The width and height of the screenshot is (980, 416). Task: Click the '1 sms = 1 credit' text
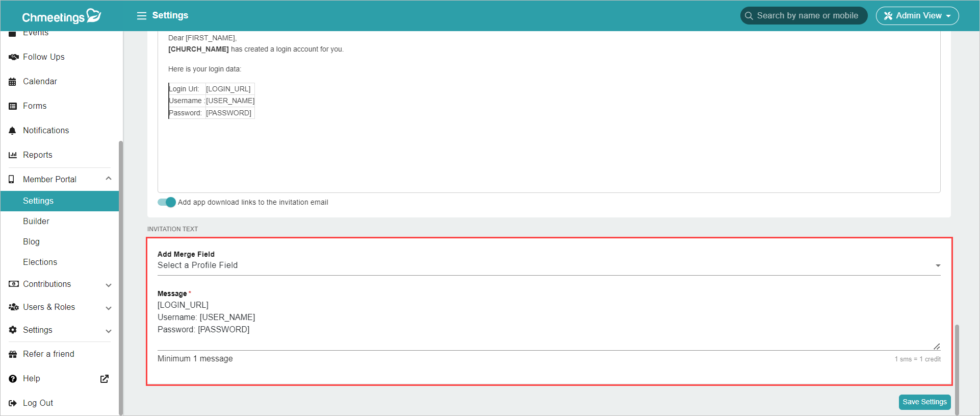click(x=917, y=359)
